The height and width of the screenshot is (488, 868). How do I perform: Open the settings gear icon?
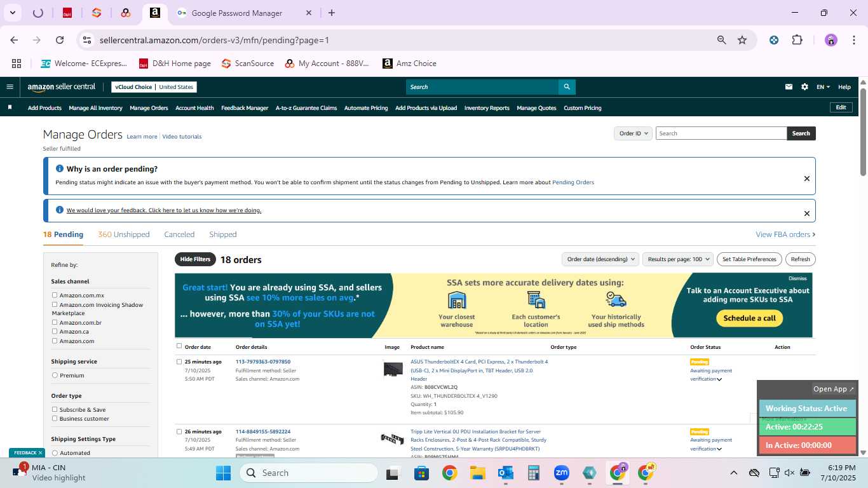804,87
